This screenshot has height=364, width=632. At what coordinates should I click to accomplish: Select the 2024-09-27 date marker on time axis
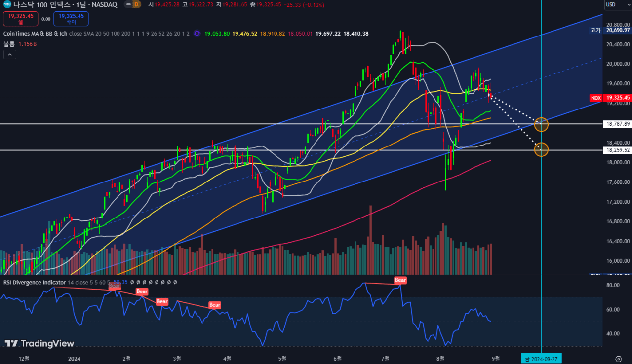coord(541,358)
